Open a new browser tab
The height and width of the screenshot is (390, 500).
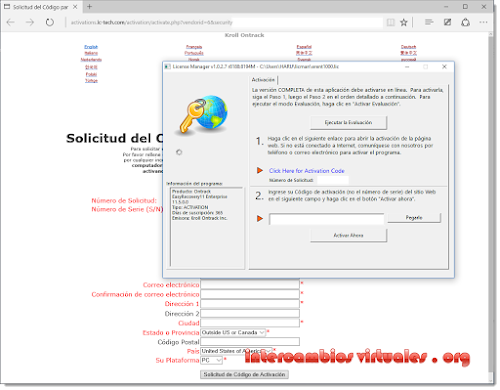[x=89, y=6]
